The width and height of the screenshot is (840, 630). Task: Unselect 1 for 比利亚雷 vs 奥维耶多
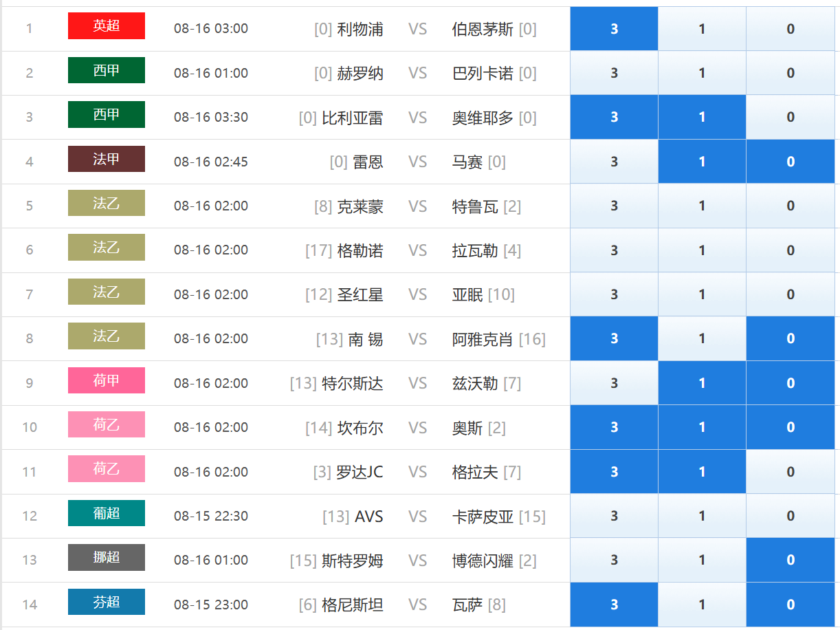pos(702,118)
